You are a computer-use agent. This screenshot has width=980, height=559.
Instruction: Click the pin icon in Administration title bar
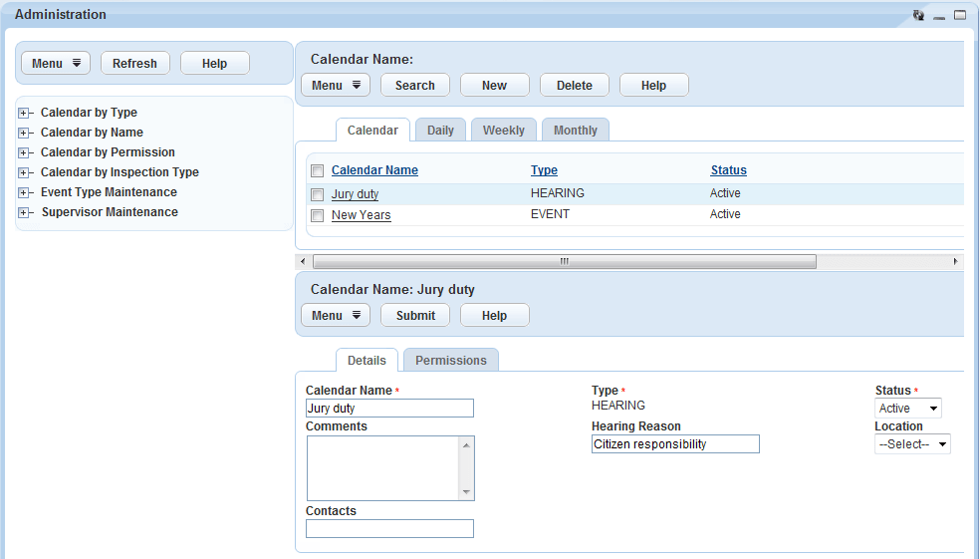(918, 15)
